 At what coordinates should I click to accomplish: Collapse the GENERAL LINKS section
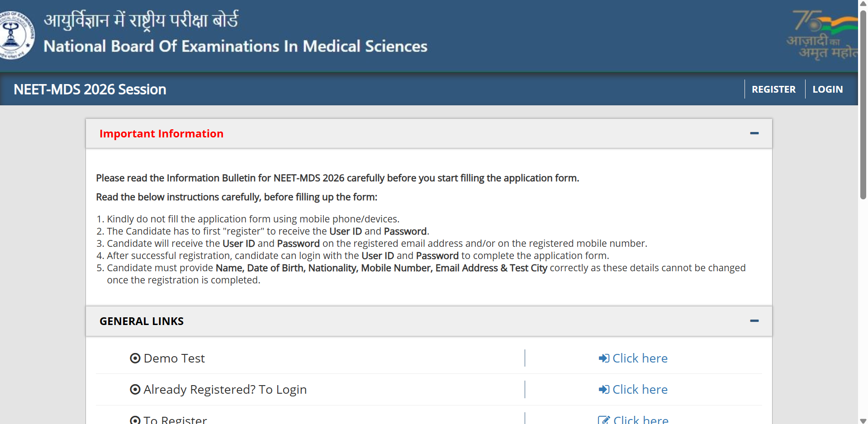pos(754,321)
